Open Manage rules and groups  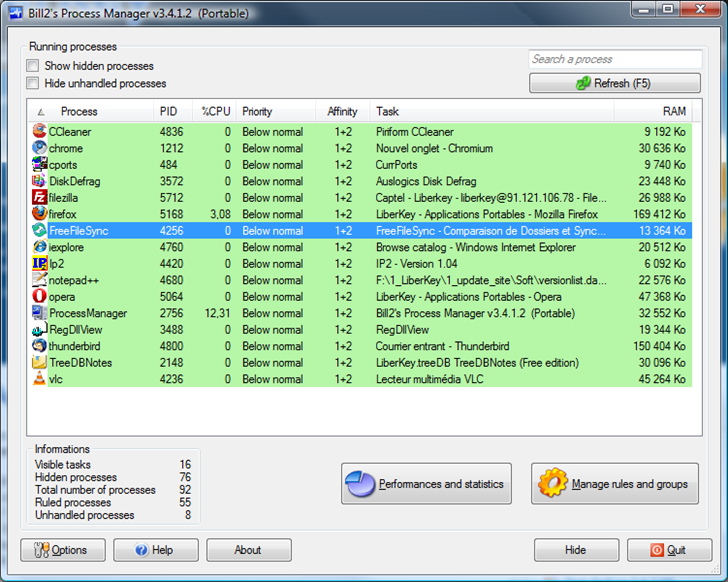615,484
